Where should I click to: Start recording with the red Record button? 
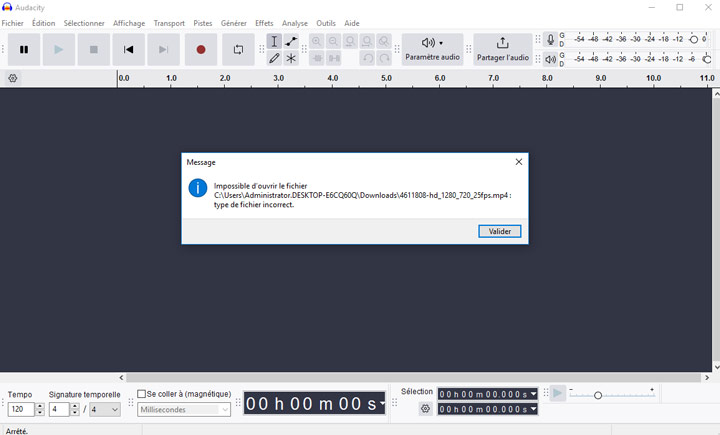tap(201, 49)
